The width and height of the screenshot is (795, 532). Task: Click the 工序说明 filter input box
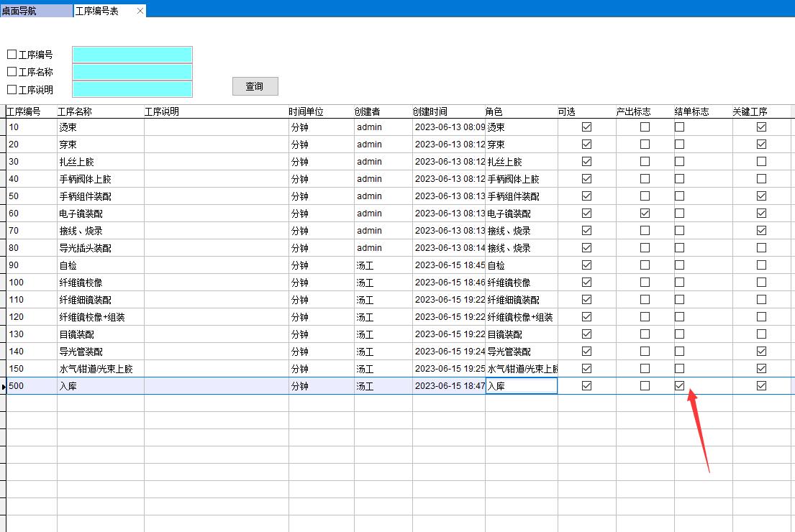[132, 89]
